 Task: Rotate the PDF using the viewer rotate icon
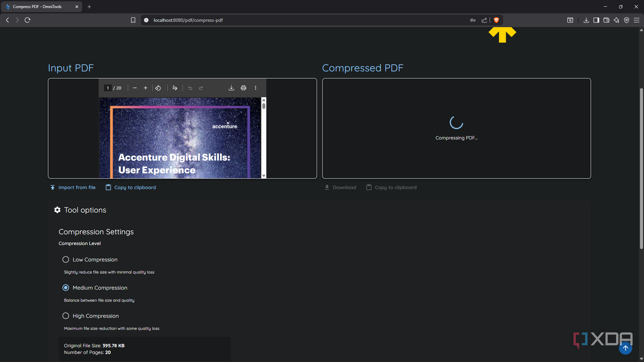point(158,88)
